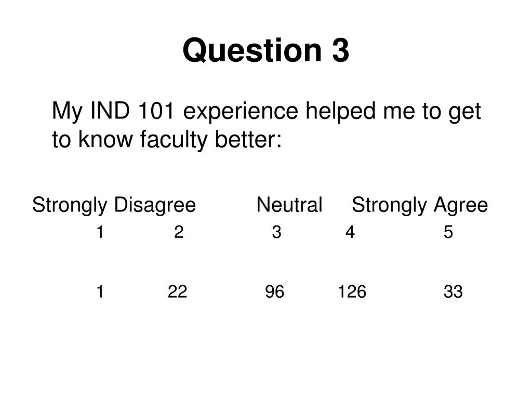Click the 'to know faculty better:' line

[167, 139]
